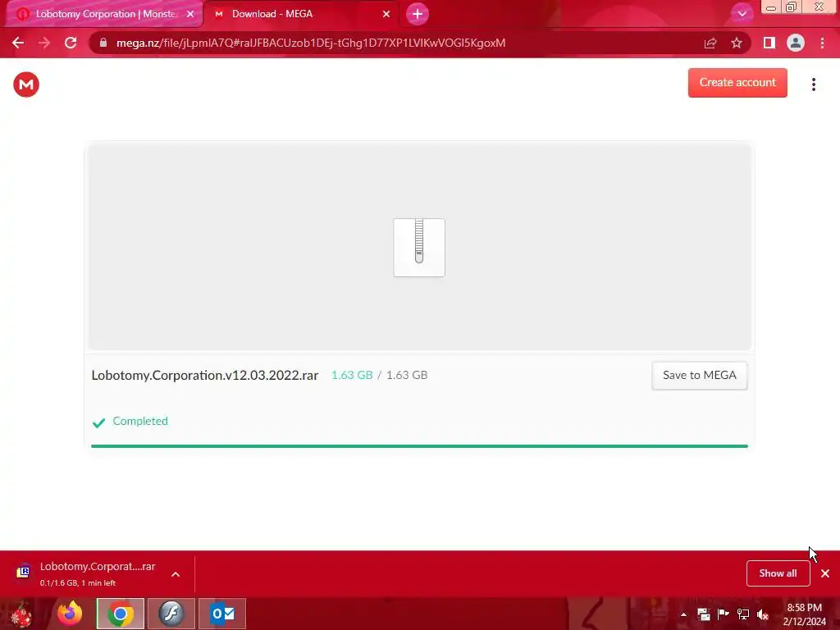
Task: Open the MEGA page three-dot menu
Action: pyautogui.click(x=814, y=84)
